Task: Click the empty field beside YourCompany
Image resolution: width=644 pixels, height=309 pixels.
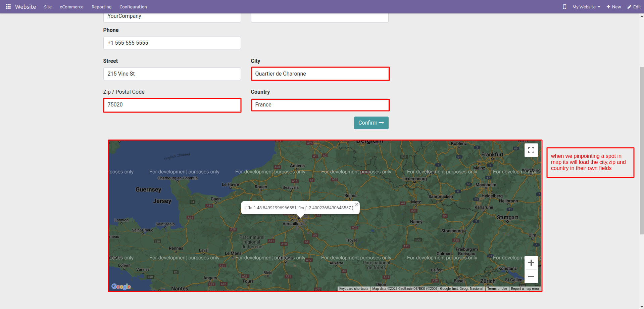Action: (x=319, y=17)
